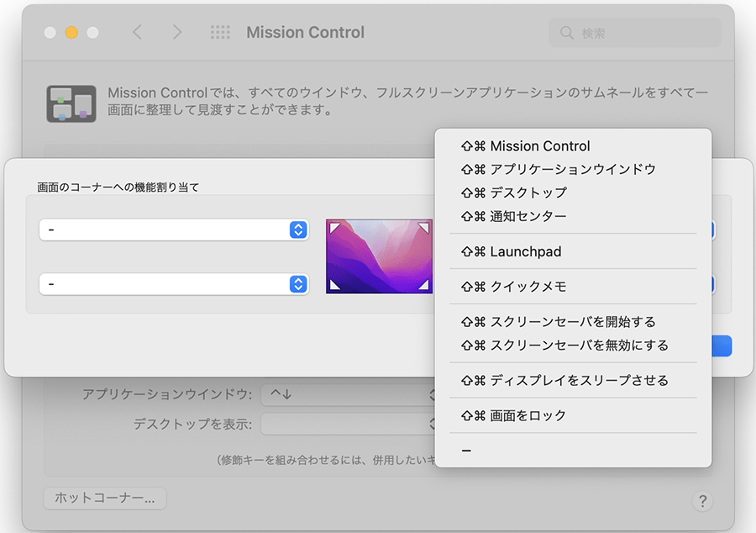Click the yellow minimize window button
The image size is (756, 533).
71,32
